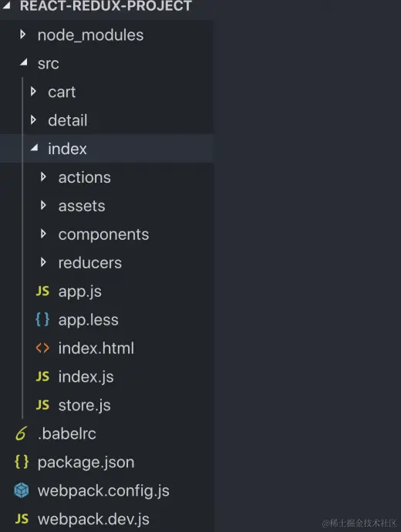Screen dimensions: 401x532
Task: Click the JS icon beside store.js
Action: point(42,405)
